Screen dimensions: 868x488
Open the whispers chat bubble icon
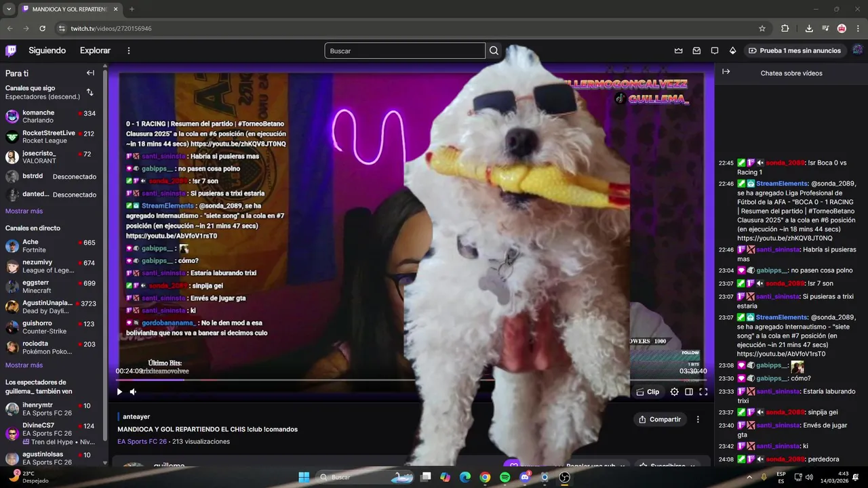click(x=715, y=51)
